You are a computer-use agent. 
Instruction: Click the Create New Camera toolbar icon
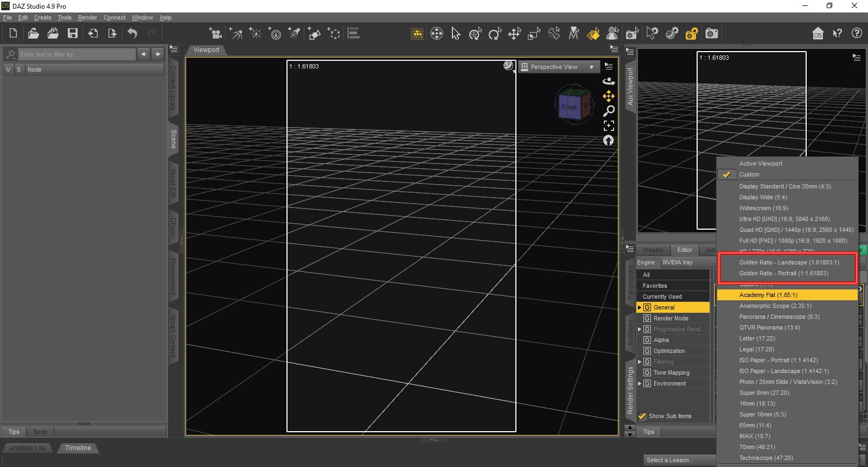215,34
